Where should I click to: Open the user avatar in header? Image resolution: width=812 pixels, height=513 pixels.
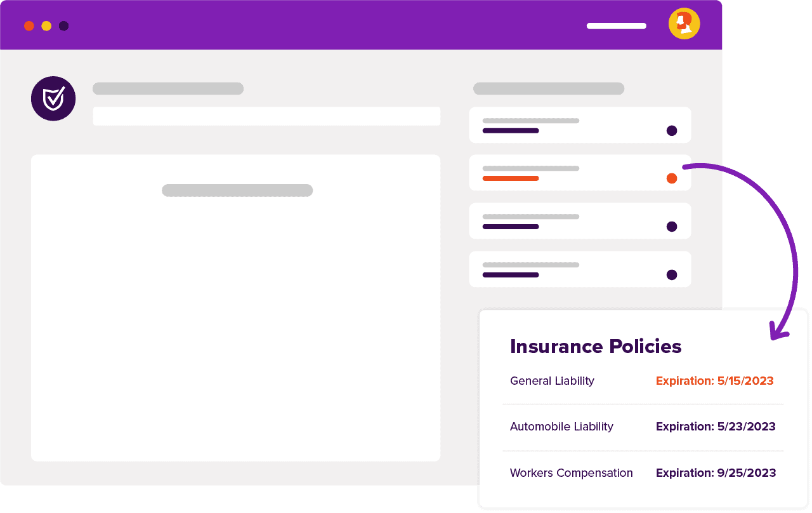684,24
